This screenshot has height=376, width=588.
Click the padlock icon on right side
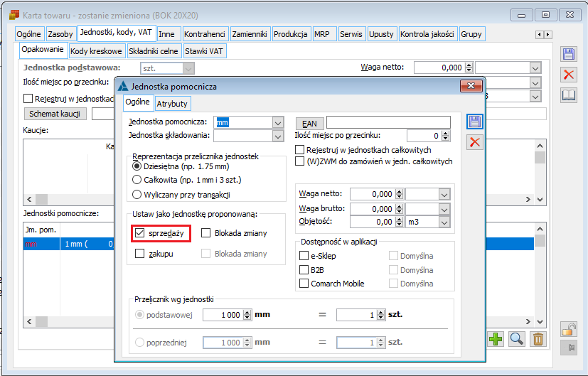point(569,328)
